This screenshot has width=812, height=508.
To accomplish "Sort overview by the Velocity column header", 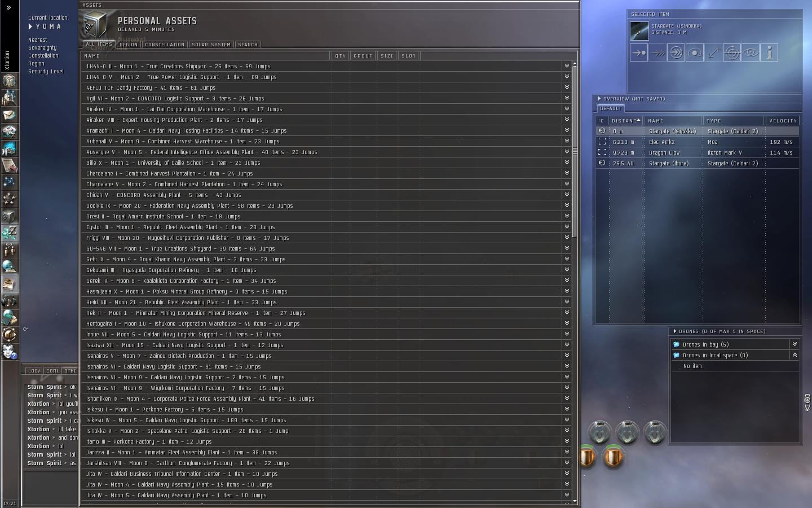I will click(x=783, y=121).
